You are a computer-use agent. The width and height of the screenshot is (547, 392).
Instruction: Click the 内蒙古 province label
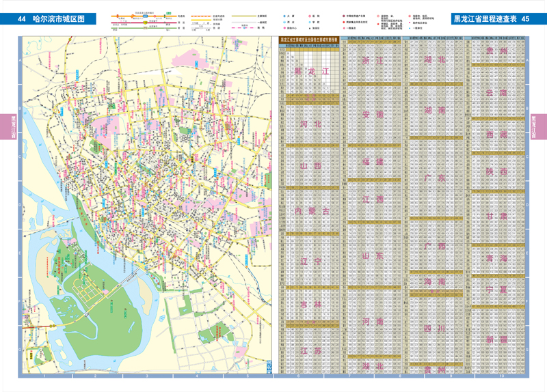pos(312,211)
